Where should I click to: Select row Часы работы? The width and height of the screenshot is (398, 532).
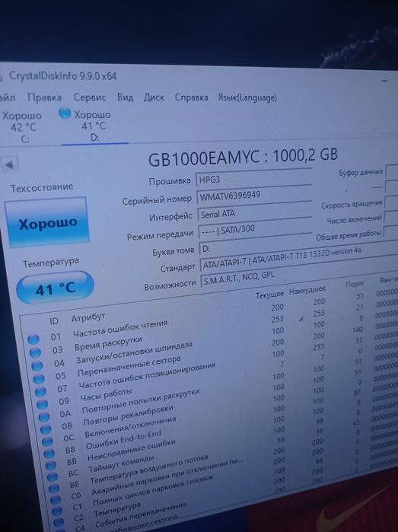(106, 394)
